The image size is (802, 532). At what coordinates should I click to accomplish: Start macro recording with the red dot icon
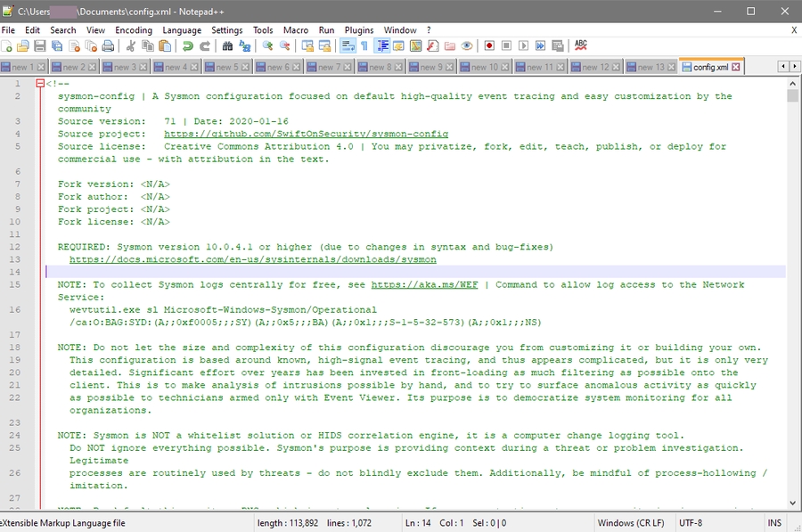[x=490, y=45]
